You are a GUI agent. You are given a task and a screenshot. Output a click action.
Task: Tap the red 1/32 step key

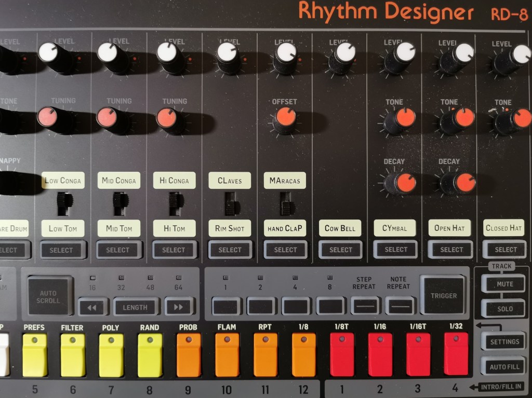point(456,354)
